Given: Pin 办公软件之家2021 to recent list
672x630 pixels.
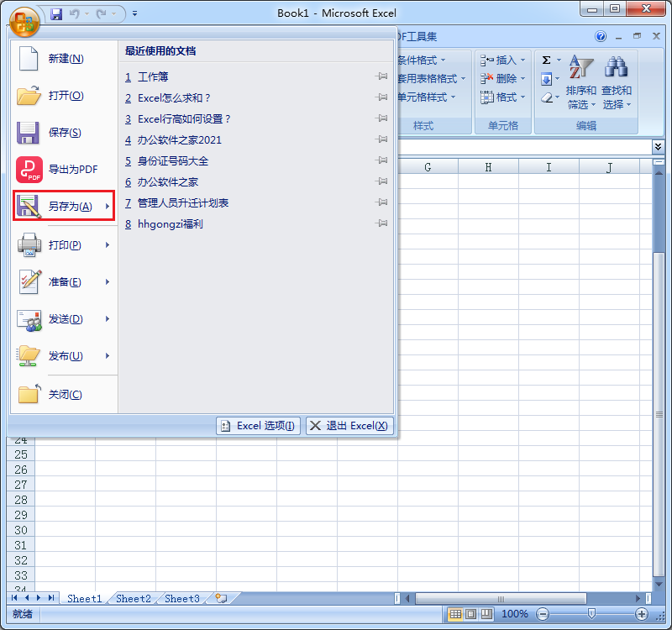Looking at the screenshot, I should [x=381, y=139].
